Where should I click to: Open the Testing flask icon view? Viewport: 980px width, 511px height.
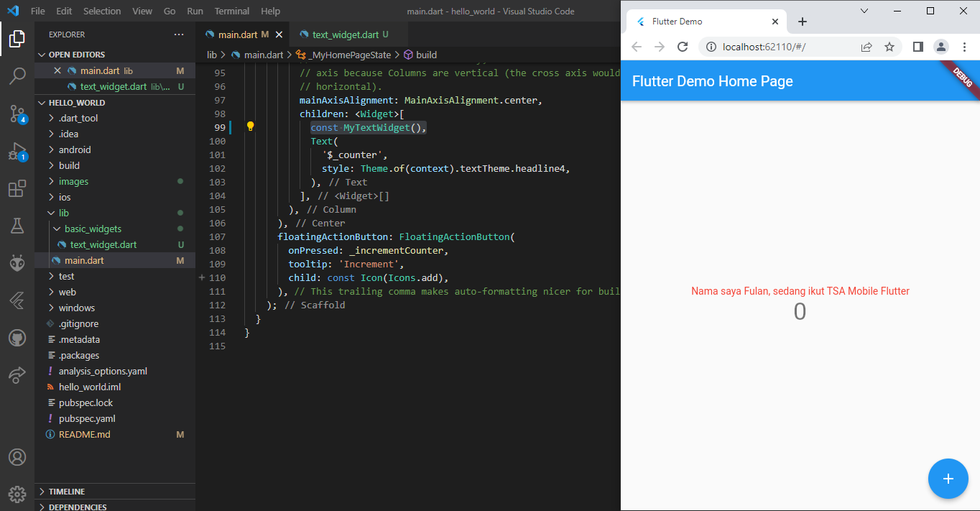coord(17,226)
